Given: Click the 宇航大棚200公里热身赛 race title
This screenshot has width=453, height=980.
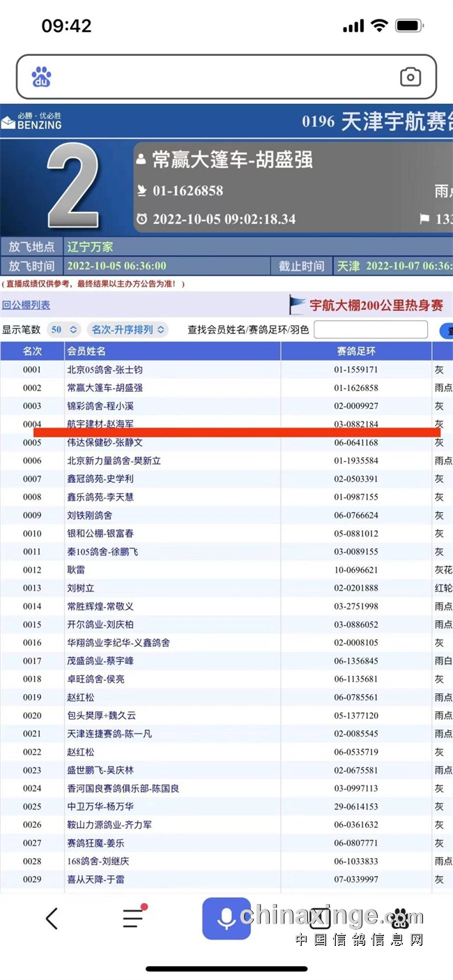Looking at the screenshot, I should pos(376,305).
